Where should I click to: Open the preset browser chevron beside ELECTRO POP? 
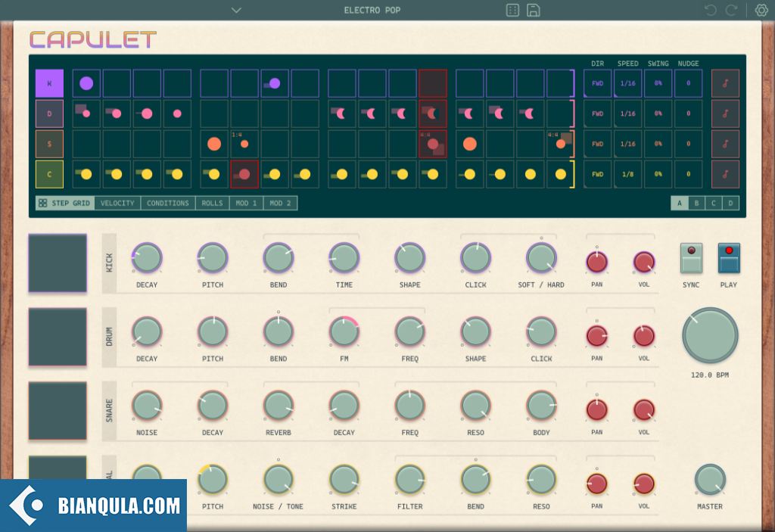click(236, 11)
